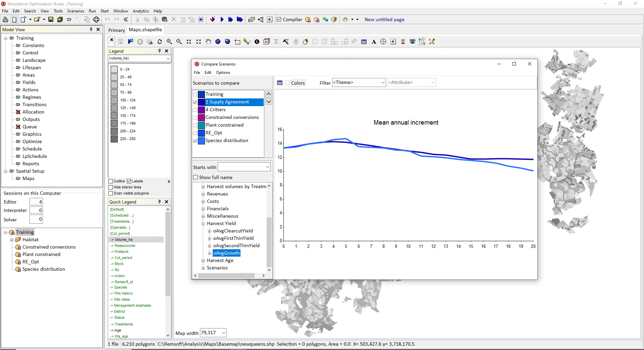Screen dimensions: 644x350
Task: Check the Training scenario for comparison
Action: pyautogui.click(x=195, y=94)
